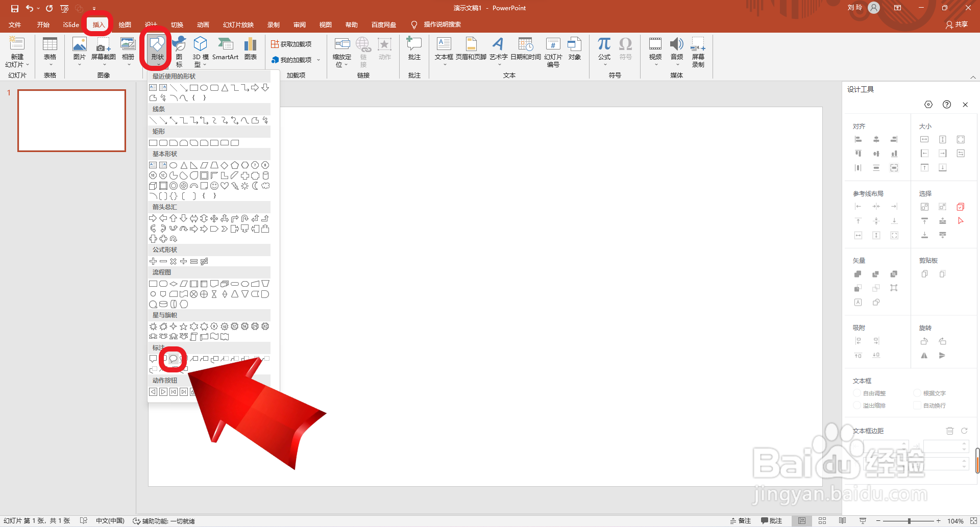The width and height of the screenshot is (980, 527).
Task: Select the heart shape
Action: click(225, 186)
